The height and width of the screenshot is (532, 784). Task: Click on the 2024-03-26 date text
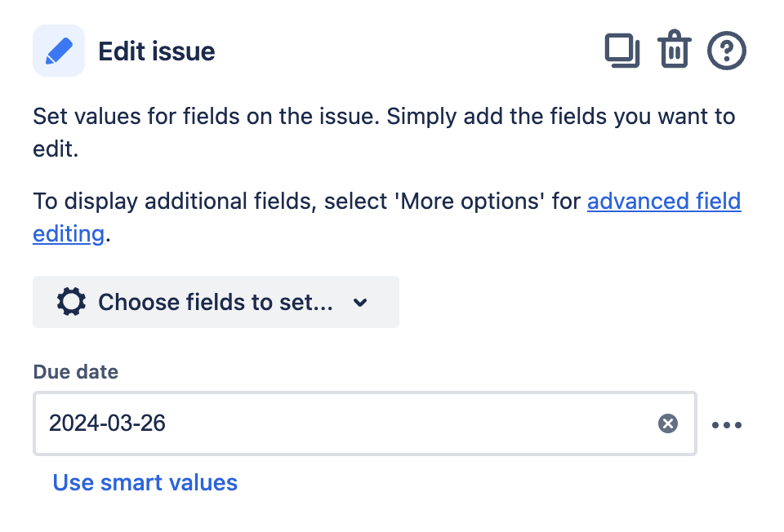tap(107, 423)
